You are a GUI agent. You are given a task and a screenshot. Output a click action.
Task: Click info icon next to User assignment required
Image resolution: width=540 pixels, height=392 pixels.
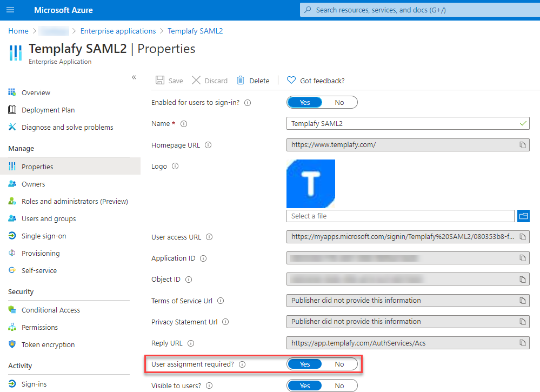(x=242, y=364)
